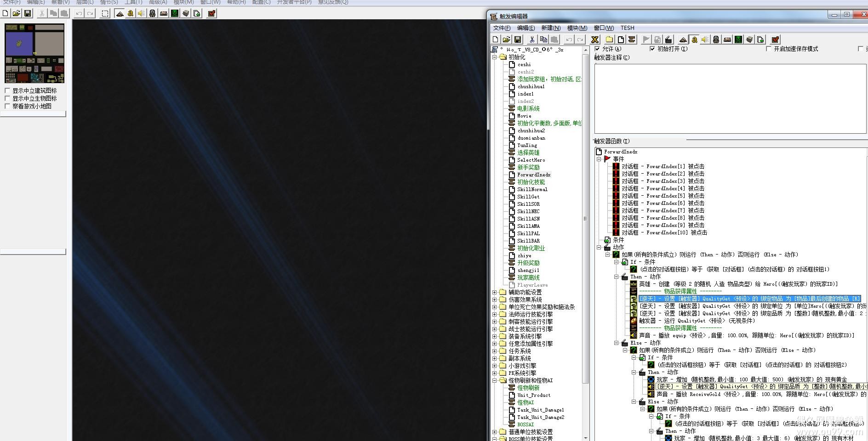
Task: Expand the 任务系统 folder
Action: point(495,351)
